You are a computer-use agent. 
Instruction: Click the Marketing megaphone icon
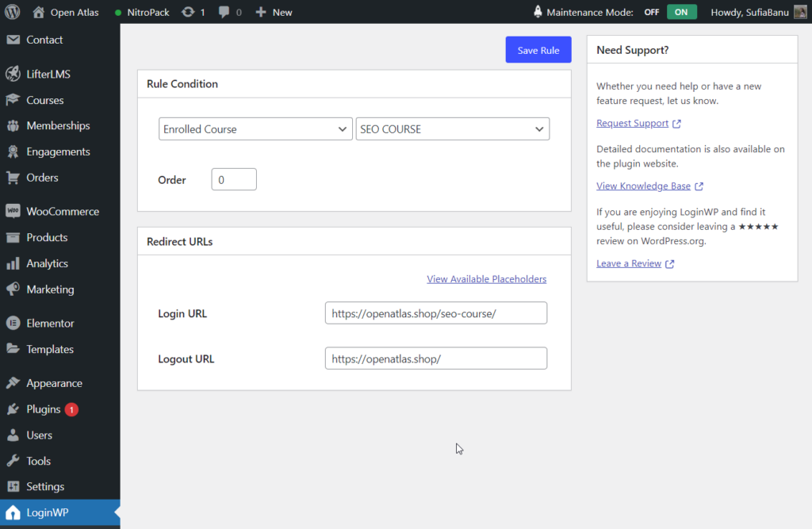pos(13,289)
